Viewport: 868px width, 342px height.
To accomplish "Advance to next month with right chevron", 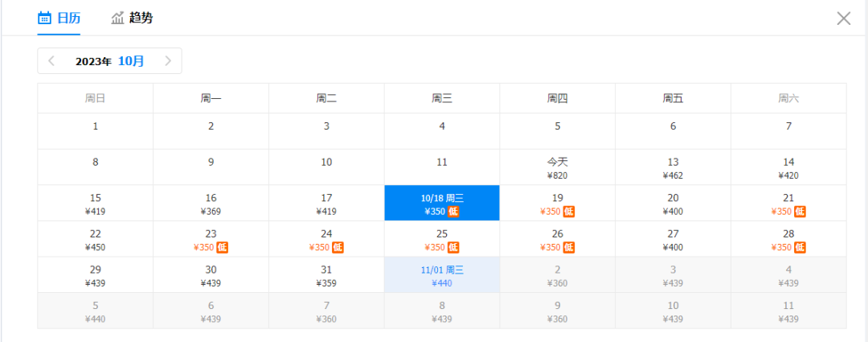I will (168, 61).
